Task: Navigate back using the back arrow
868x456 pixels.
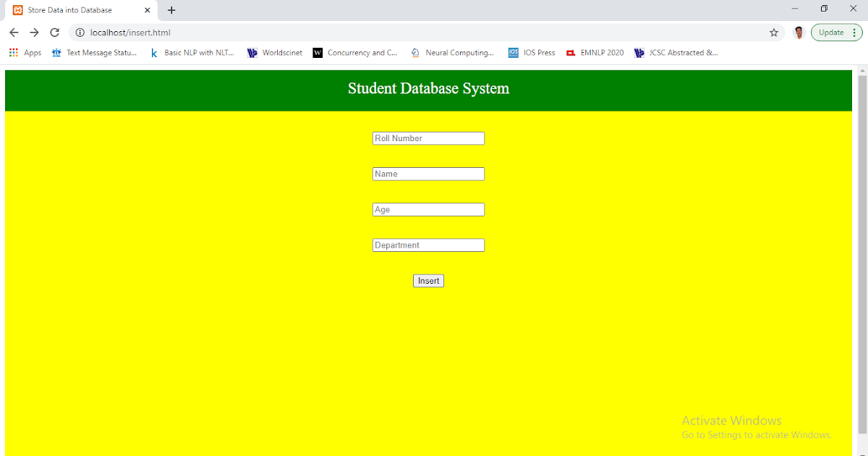Action: pyautogui.click(x=14, y=32)
